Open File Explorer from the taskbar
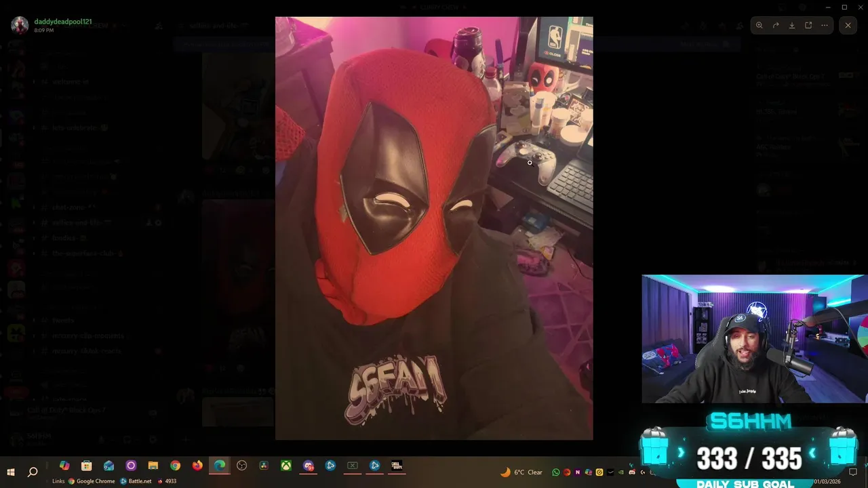The image size is (868, 488). 153,466
